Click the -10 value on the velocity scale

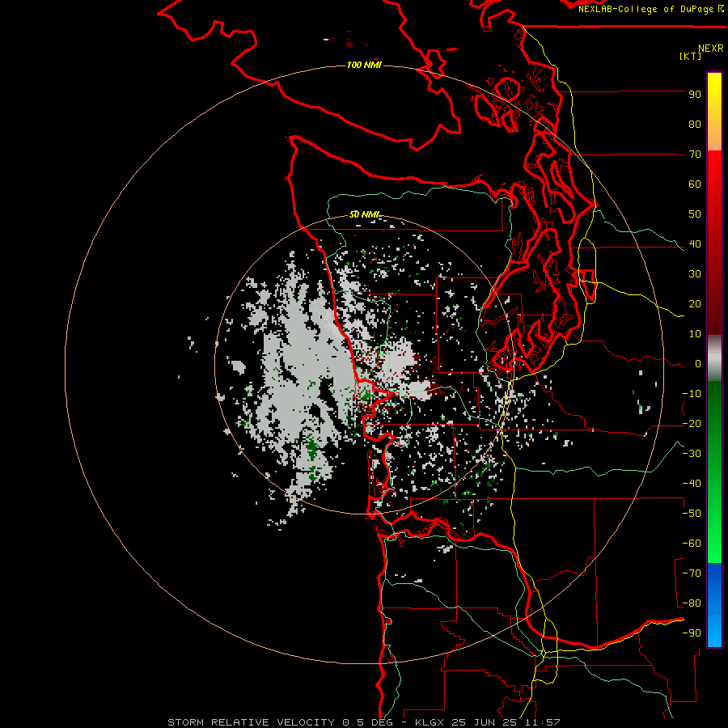coord(692,394)
